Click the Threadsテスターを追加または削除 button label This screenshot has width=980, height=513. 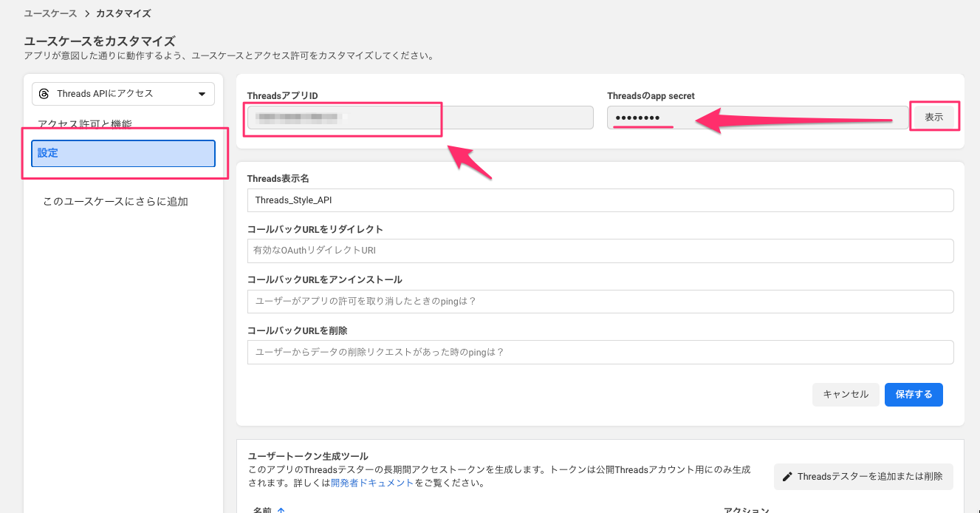(869, 477)
